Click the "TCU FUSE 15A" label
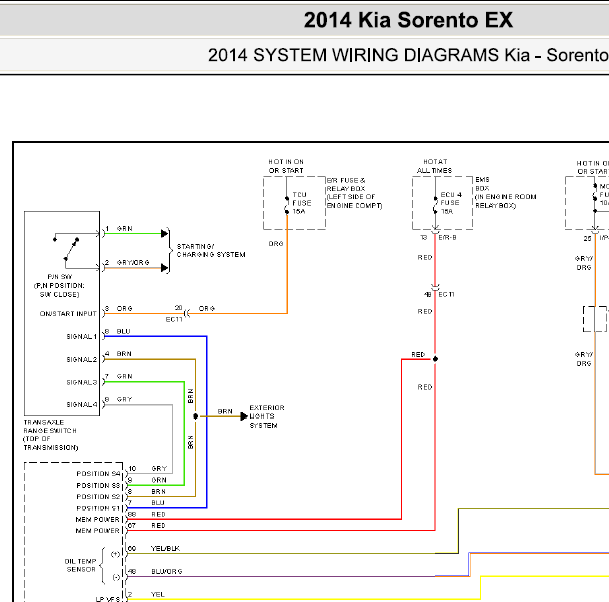 (x=301, y=203)
